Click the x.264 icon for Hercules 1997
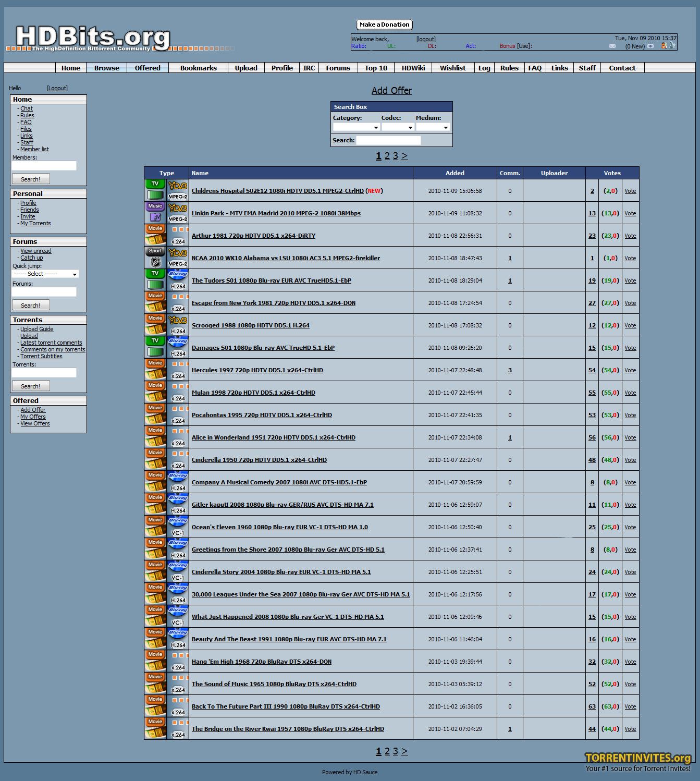Screen dimensions: 700x781 [x=178, y=370]
